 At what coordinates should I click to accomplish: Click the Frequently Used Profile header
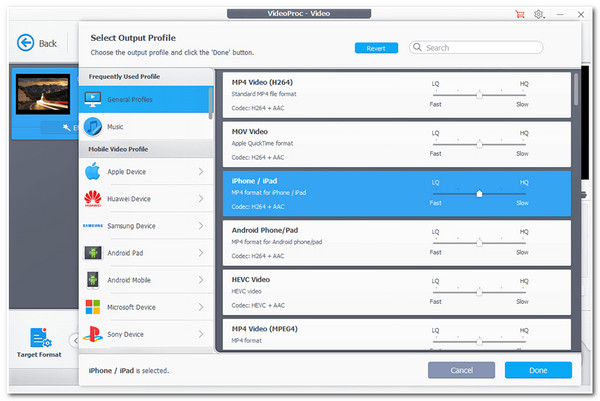coord(124,77)
